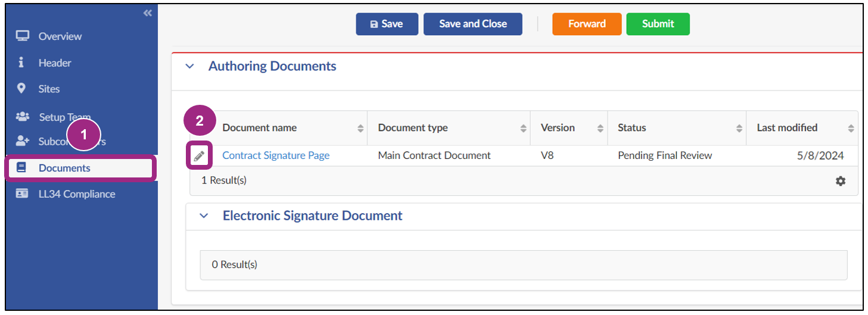
Task: Click the LL34 Compliance ID card icon
Action: click(x=22, y=194)
